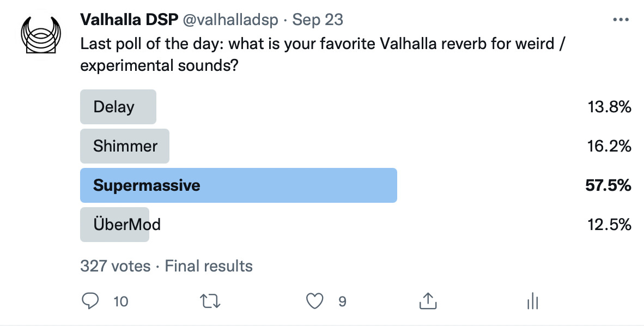This screenshot has width=644, height=326.
Task: Open the more options ellipsis menu
Action: pos(621,19)
